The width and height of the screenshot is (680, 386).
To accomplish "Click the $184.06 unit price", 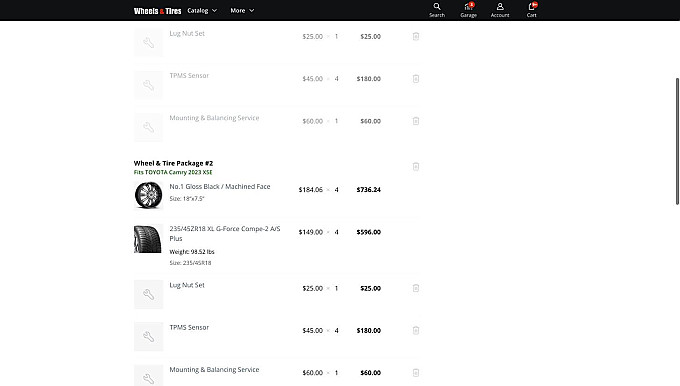I will (x=311, y=190).
